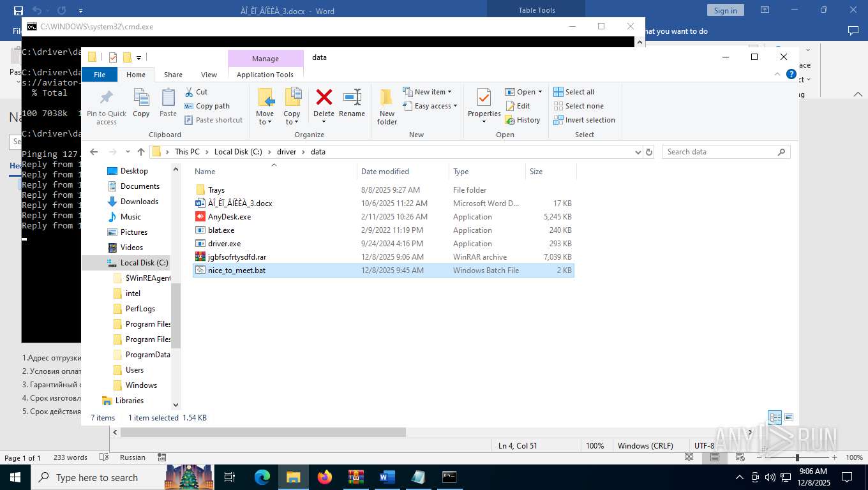Click driver in address breadcrumb
868x490 pixels.
[287, 152]
